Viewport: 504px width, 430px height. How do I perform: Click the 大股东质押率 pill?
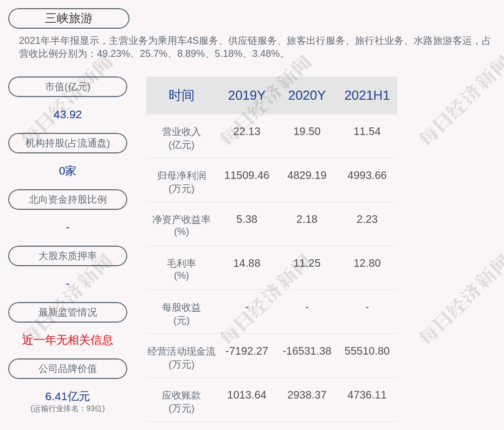pos(68,256)
